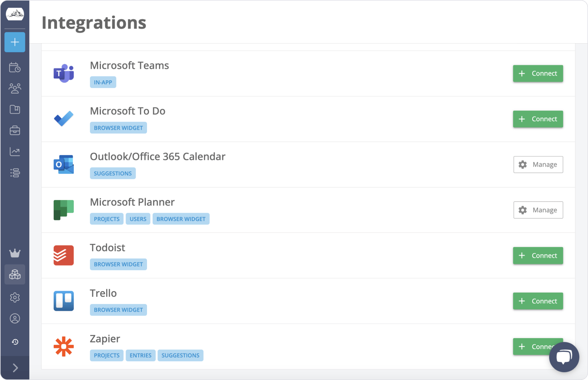
Task: Create a new entry with the plus button
Action: pos(15,42)
